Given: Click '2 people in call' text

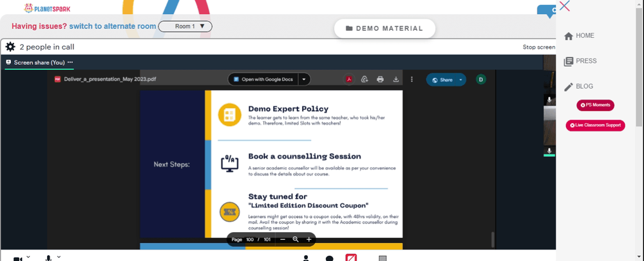Looking at the screenshot, I should [47, 47].
